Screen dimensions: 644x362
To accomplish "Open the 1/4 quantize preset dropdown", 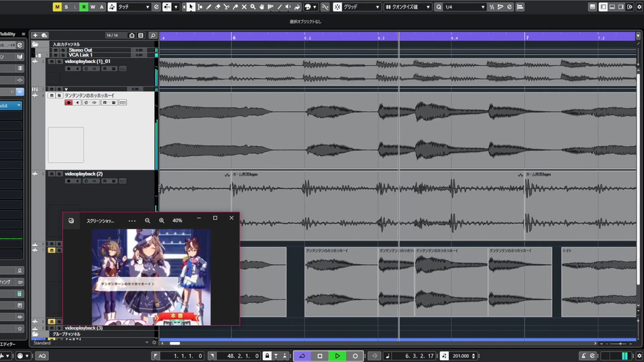I will pos(464,7).
